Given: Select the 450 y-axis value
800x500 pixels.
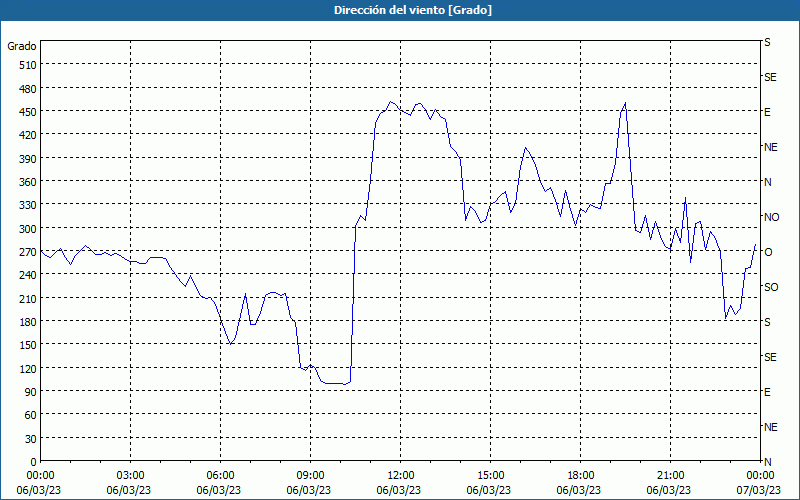Looking at the screenshot, I should pyautogui.click(x=28, y=112).
